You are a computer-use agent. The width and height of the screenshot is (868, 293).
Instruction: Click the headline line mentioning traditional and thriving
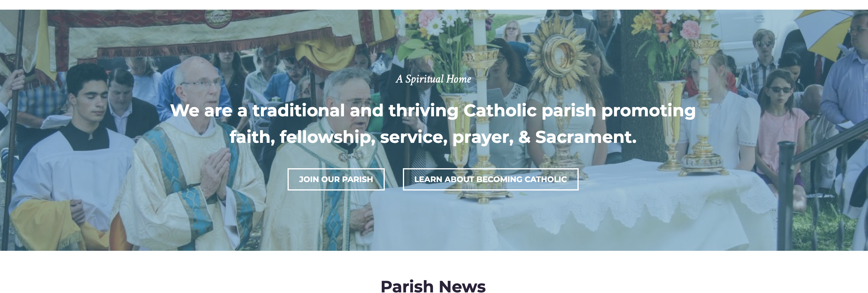point(433,110)
